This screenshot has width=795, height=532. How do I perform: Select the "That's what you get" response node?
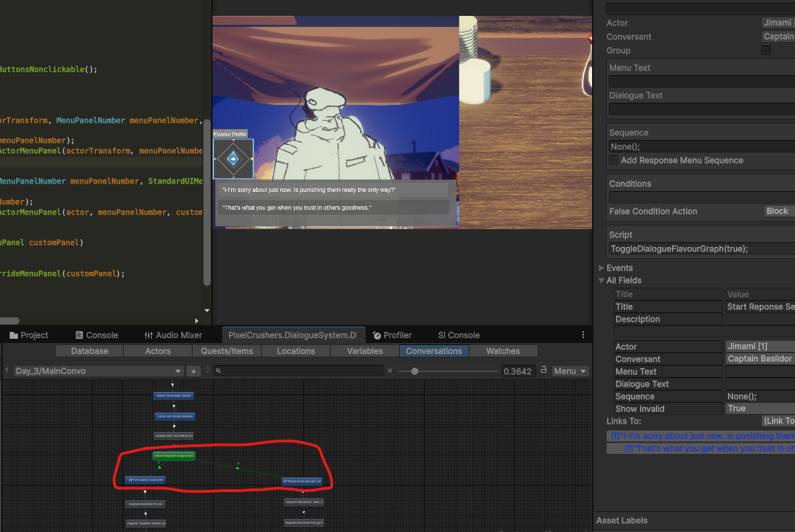[x=302, y=482]
